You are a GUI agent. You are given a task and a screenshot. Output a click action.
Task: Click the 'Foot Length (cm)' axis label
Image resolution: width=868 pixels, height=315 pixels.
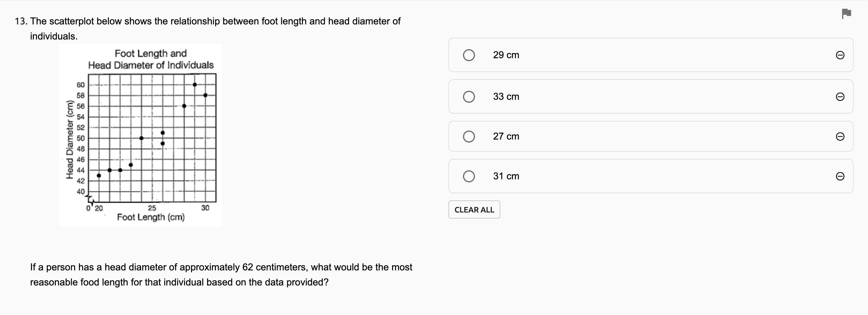coord(151,217)
